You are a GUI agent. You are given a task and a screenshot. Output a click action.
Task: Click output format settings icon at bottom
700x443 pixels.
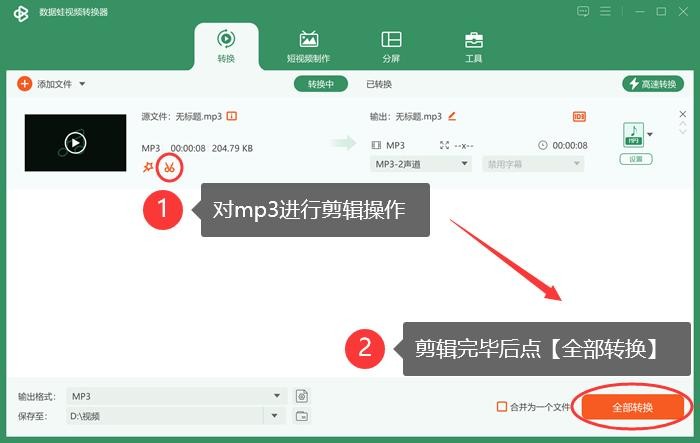point(301,396)
